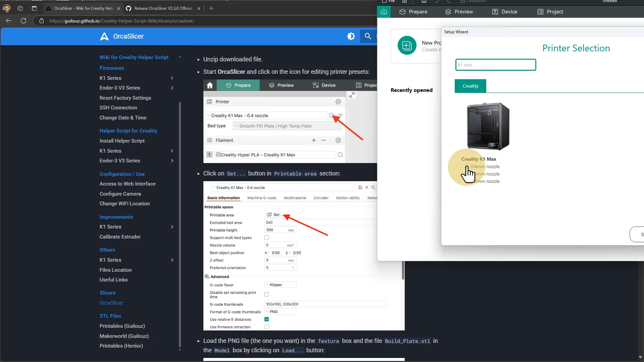Check the 0.4mm nozzle option
Screen dimensions: 644x362
pyautogui.click(x=467, y=166)
